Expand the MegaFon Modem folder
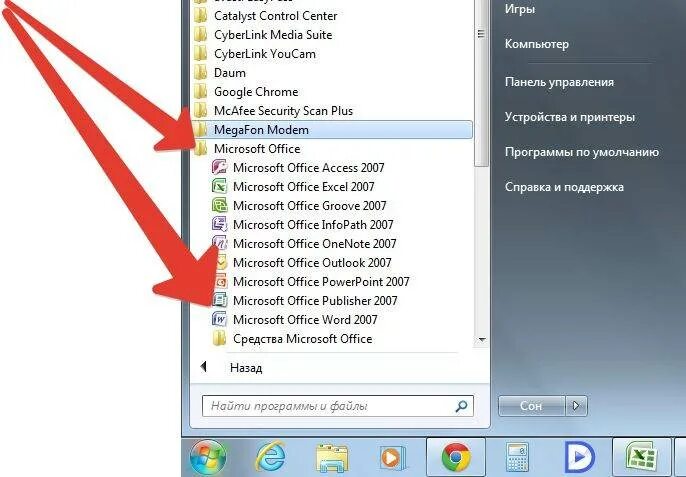This screenshot has height=477, width=686. coord(332,130)
